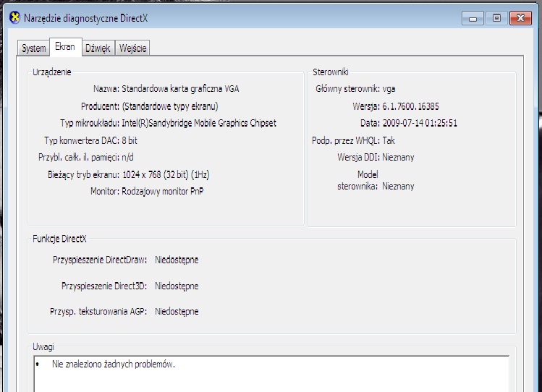Click 'Standardowa karta graficzna VGA' name value
The width and height of the screenshot is (542, 392).
coord(180,89)
